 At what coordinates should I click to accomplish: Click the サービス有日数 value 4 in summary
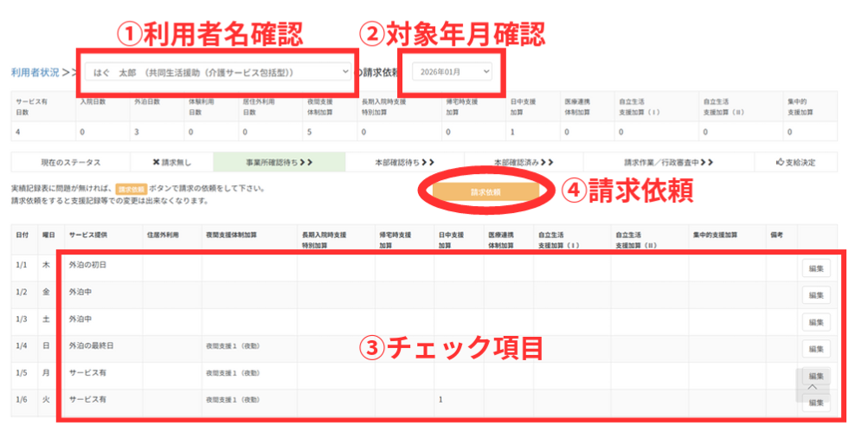18,132
